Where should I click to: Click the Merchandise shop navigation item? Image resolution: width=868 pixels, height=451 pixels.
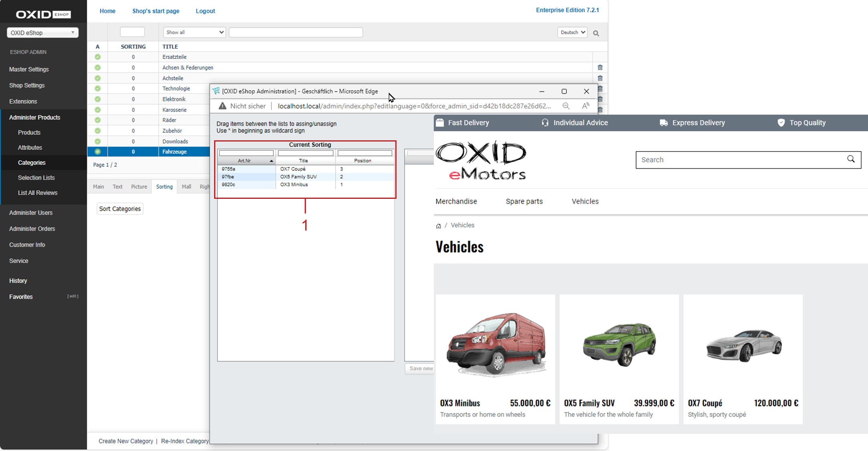(x=456, y=201)
